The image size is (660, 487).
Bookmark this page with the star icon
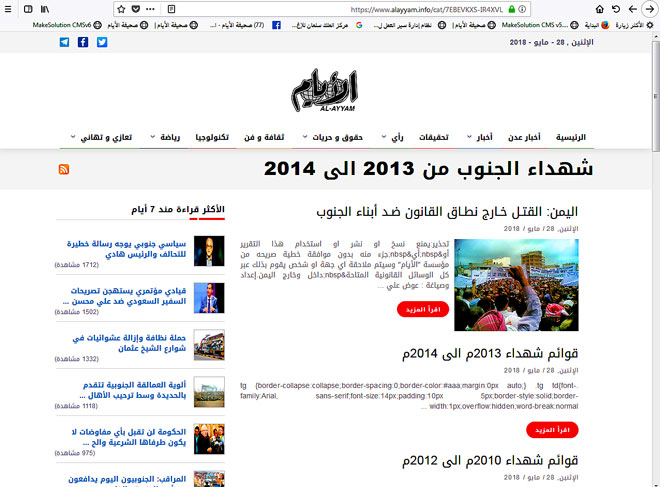tap(122, 9)
